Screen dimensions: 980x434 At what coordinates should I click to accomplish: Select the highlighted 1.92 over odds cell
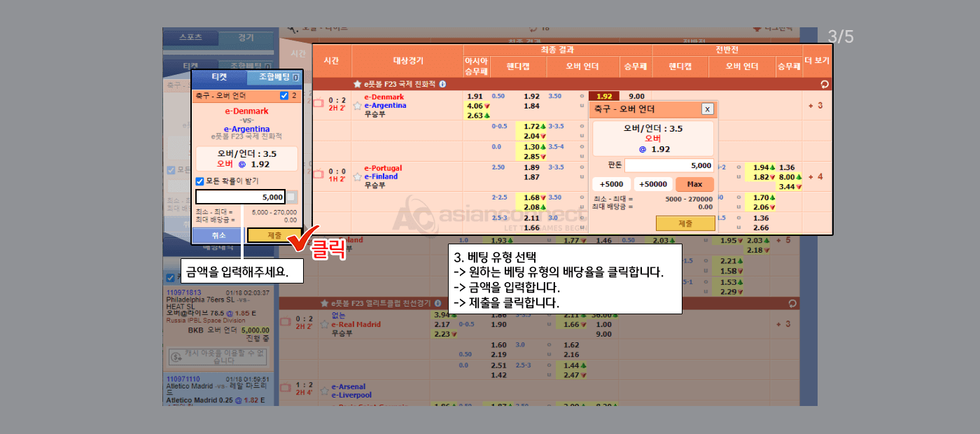click(605, 97)
